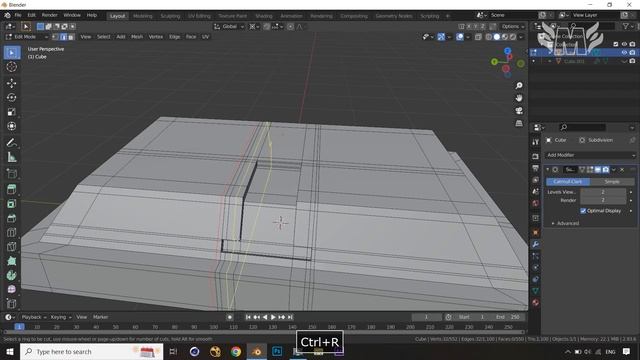Select the Scale tool
The image size is (640, 360).
[11, 112]
